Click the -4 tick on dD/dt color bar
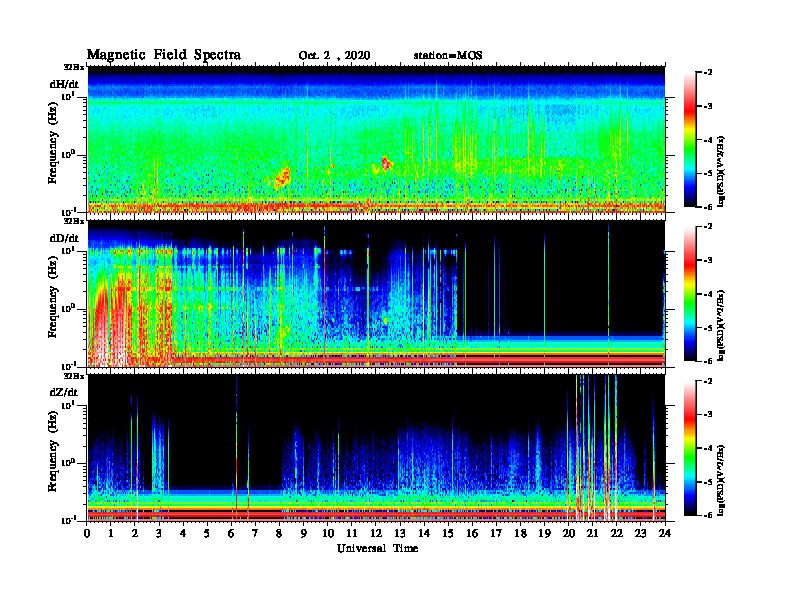Viewport: 792px width, 612px height. point(708,294)
